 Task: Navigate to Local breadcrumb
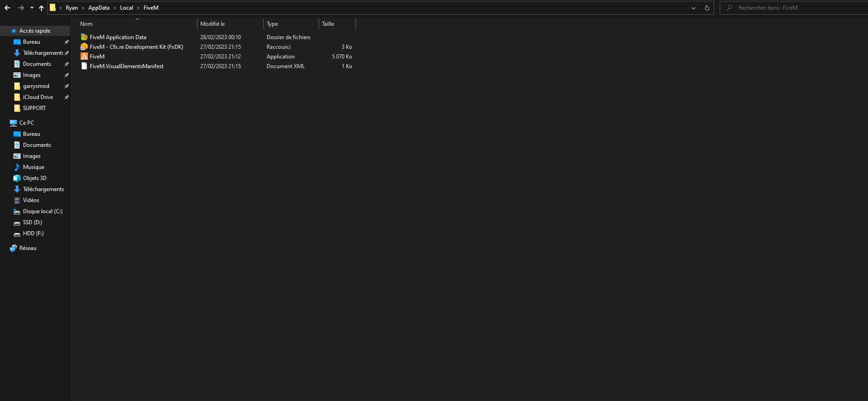point(127,8)
